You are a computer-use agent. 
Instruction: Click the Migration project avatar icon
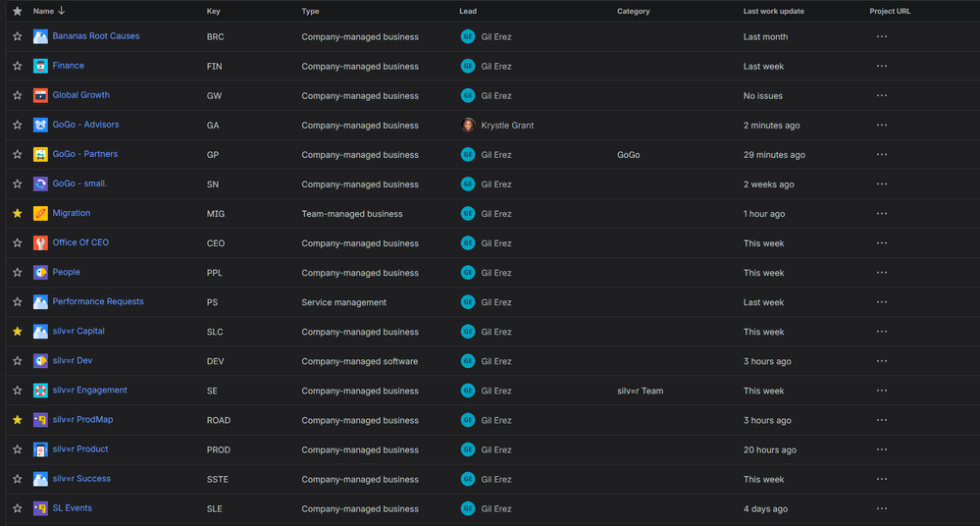pyautogui.click(x=40, y=213)
